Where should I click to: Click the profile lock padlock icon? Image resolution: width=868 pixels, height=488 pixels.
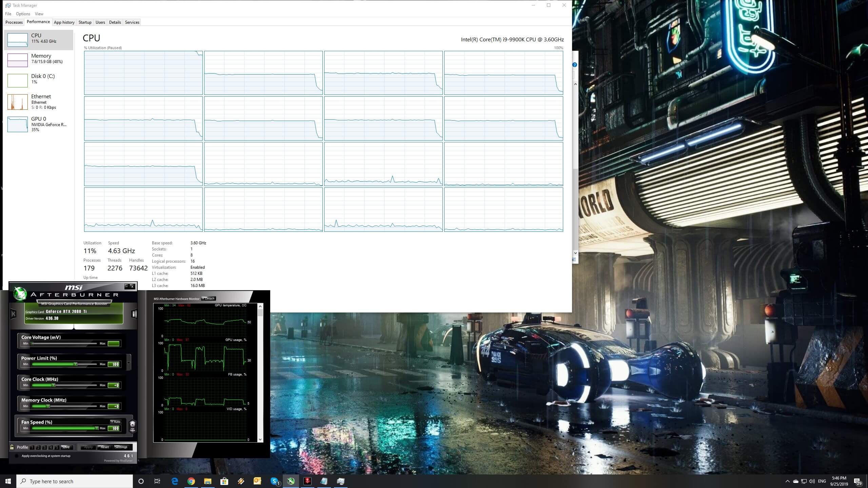tap(12, 447)
